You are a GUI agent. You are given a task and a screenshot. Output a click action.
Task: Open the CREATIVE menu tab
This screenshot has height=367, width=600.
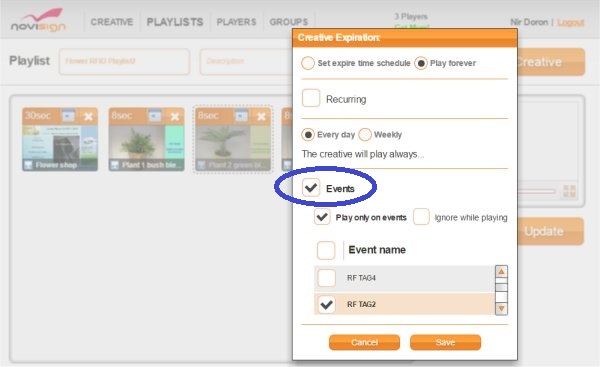tap(112, 22)
